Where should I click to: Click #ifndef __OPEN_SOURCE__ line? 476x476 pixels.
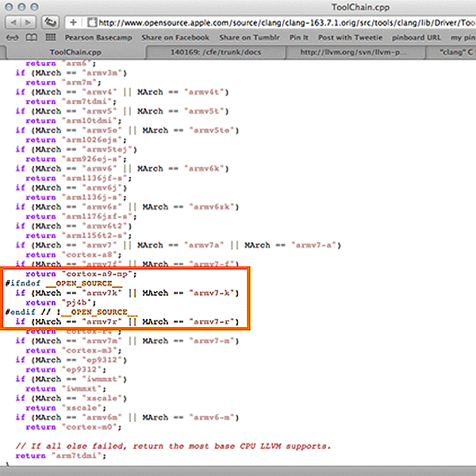63,283
